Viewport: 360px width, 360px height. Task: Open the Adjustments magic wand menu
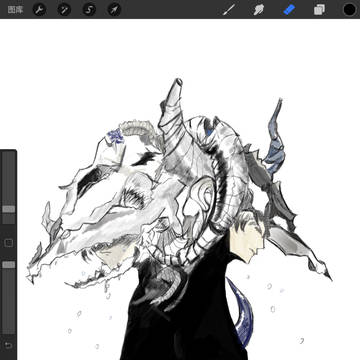point(64,10)
